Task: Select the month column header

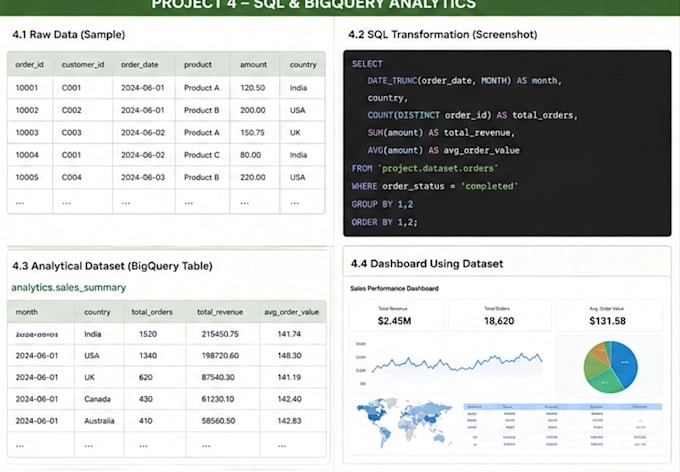Action: tap(26, 312)
